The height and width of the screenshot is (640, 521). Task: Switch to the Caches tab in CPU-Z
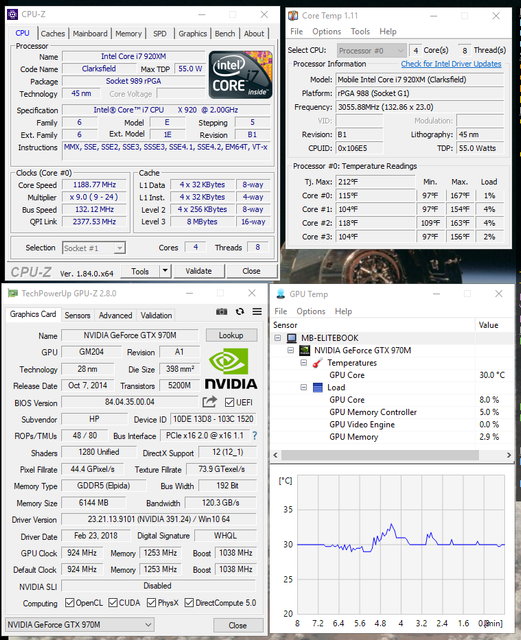click(53, 33)
